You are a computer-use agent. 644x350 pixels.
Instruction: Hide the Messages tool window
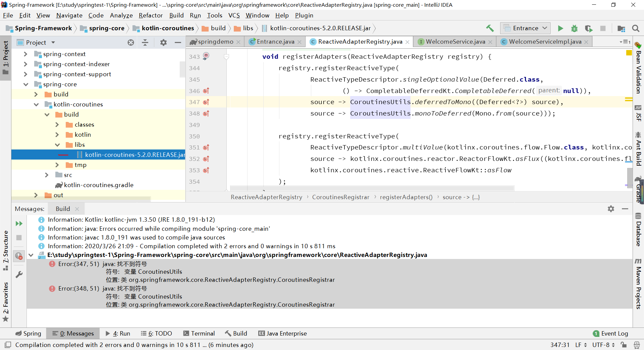click(625, 209)
